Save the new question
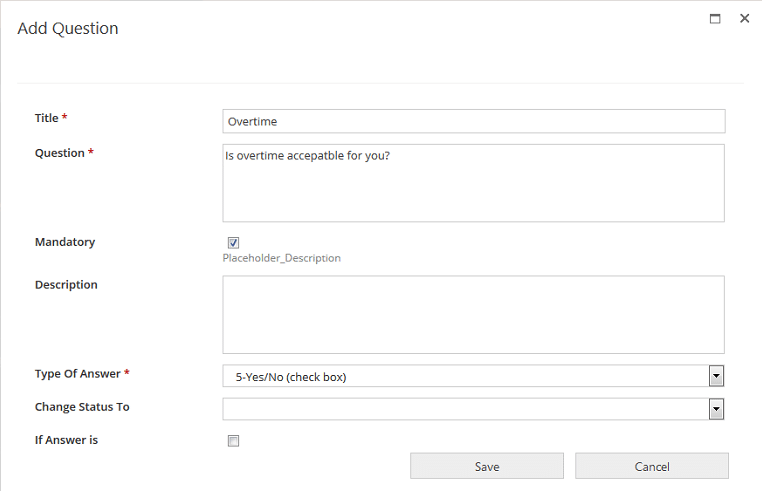This screenshot has width=762, height=491. click(x=487, y=466)
